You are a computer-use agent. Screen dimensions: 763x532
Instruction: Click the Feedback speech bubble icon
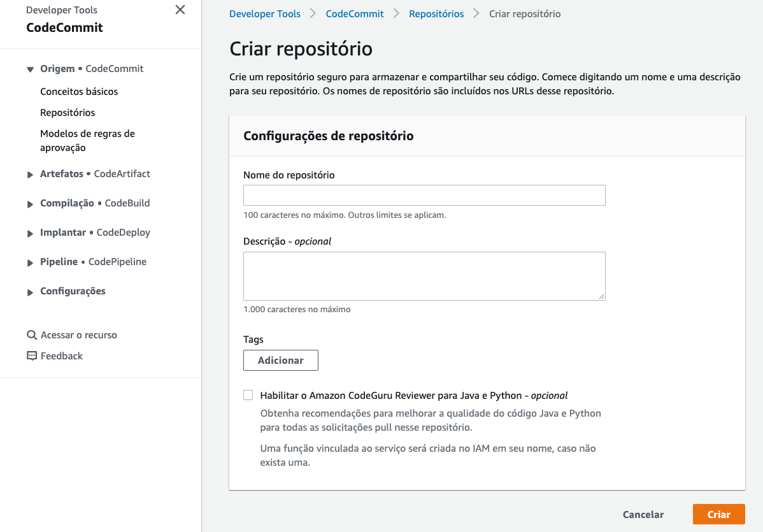click(x=32, y=356)
